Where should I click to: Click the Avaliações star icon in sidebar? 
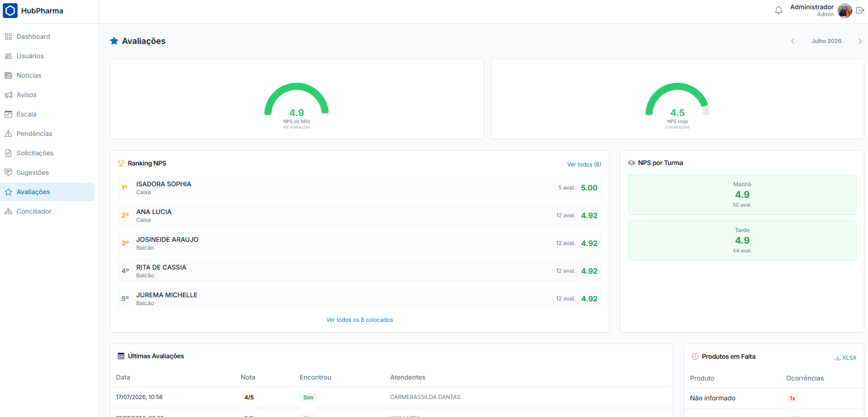8,192
